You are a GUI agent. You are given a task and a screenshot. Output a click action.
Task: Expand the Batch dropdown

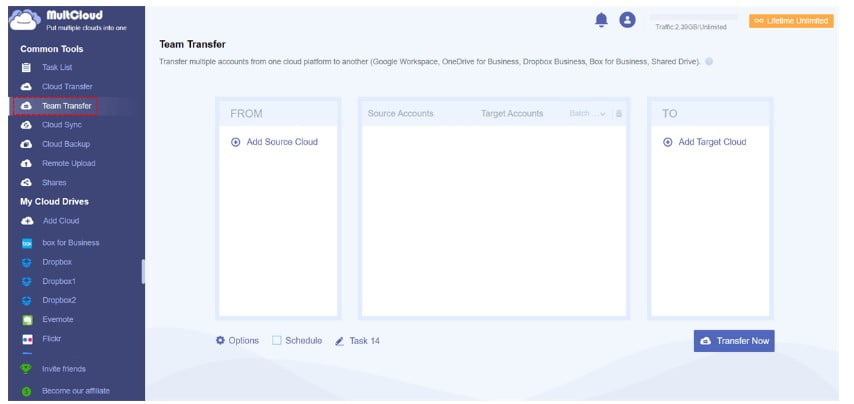[x=588, y=114]
